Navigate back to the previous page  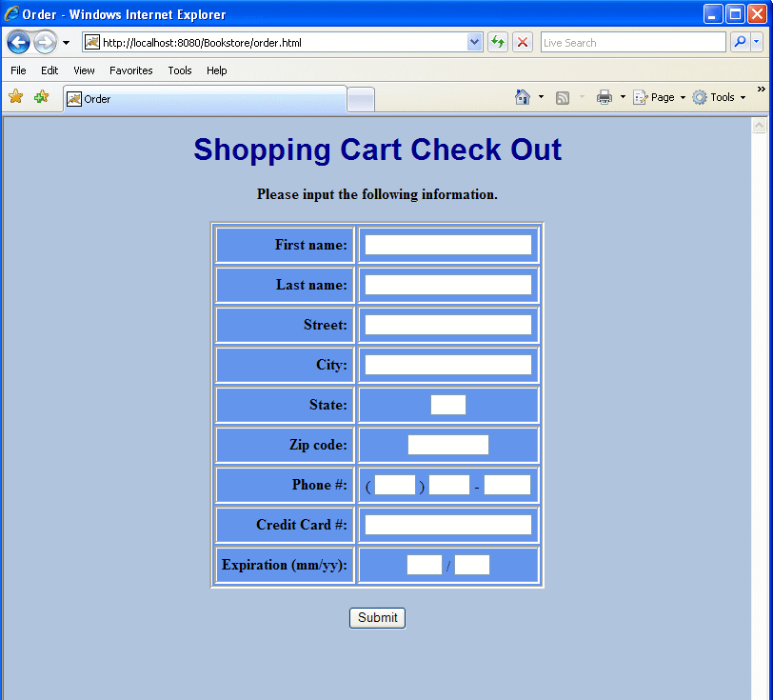pyautogui.click(x=18, y=42)
